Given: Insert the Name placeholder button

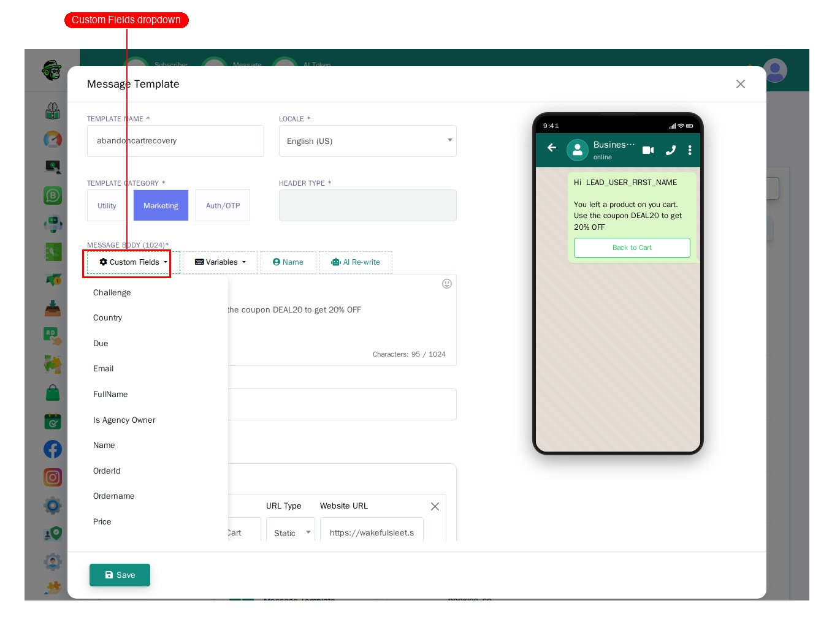Looking at the screenshot, I should pos(288,262).
